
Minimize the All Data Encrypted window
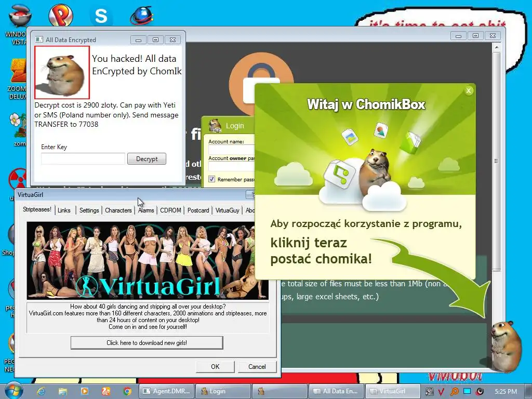(138, 39)
